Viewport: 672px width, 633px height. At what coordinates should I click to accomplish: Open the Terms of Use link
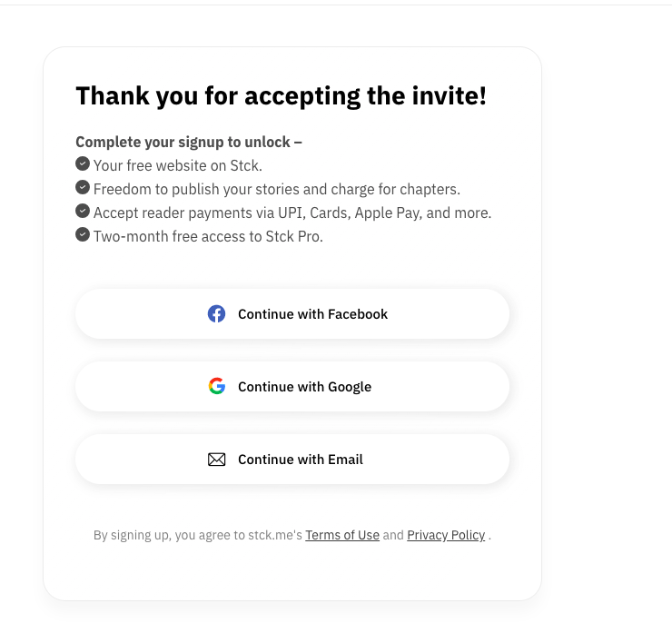(x=342, y=535)
